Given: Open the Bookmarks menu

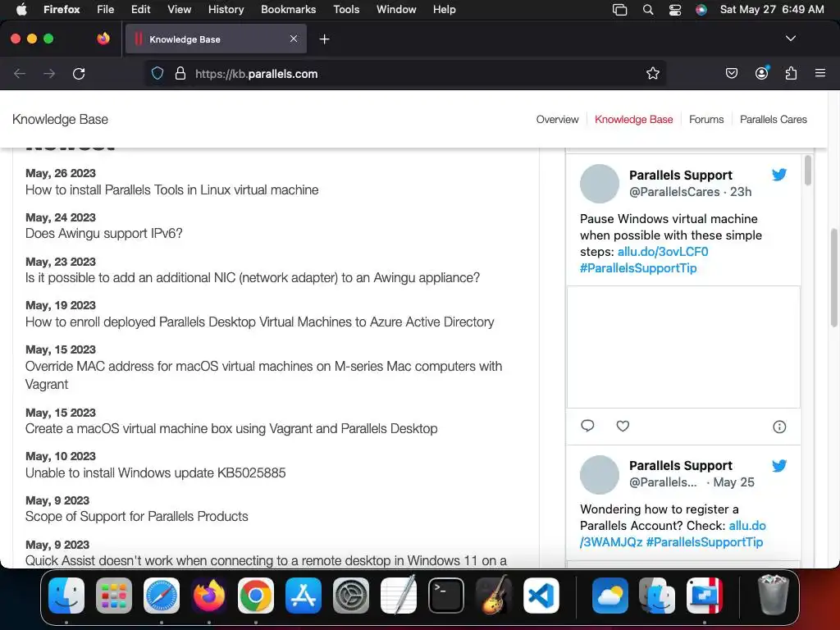Looking at the screenshot, I should [288, 10].
